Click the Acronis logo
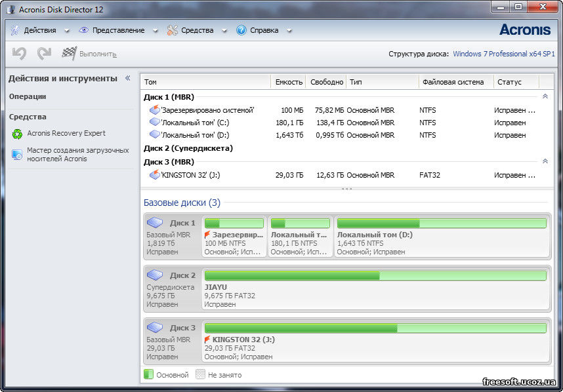 525,29
